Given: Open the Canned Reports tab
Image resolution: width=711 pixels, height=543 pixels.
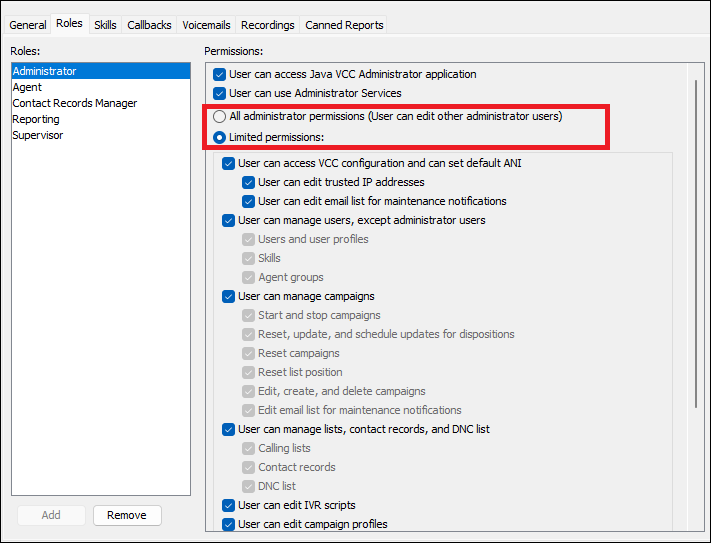Looking at the screenshot, I should coord(344,25).
